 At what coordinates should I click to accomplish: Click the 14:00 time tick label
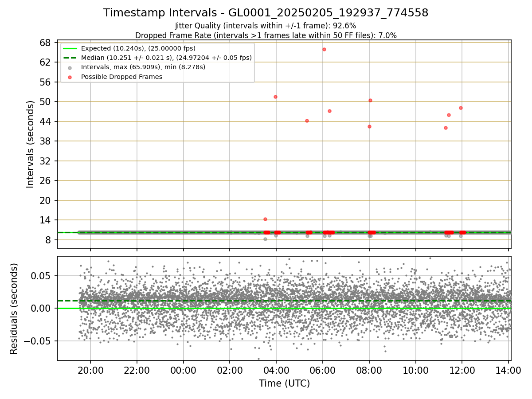click(x=509, y=369)
